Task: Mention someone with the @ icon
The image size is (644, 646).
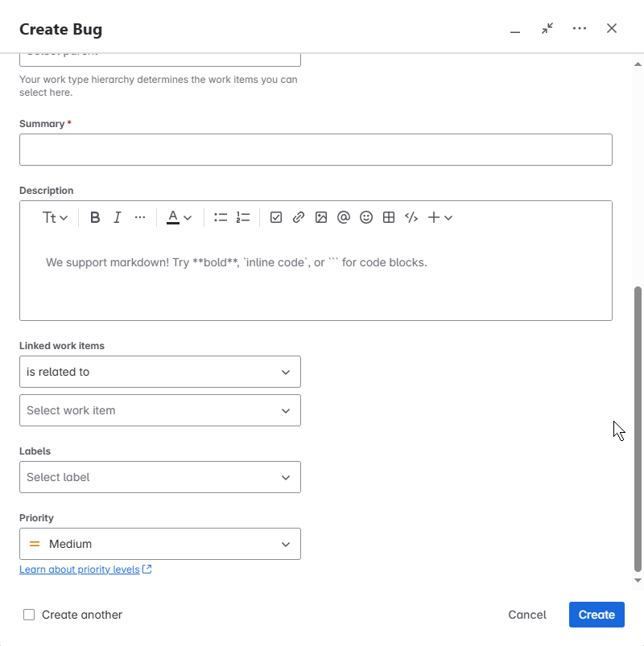Action: 344,217
